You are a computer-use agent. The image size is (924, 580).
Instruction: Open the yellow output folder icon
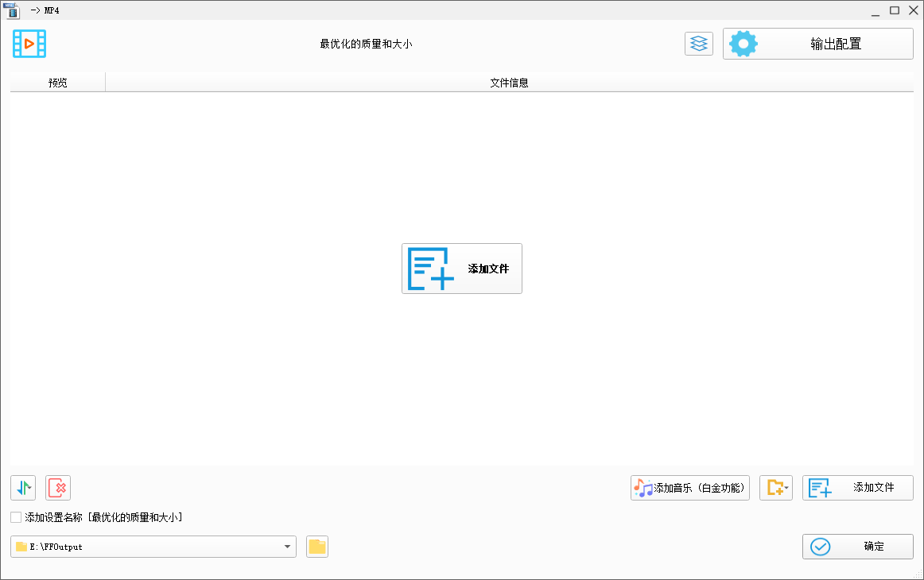tap(316, 547)
